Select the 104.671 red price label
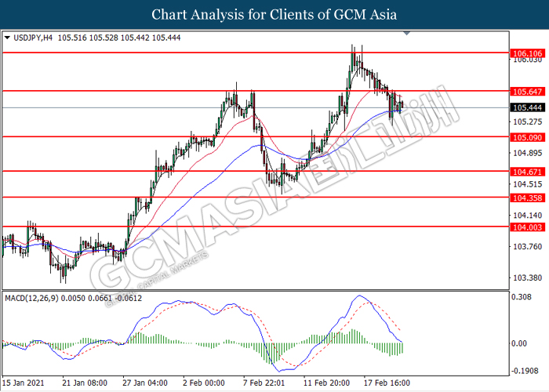Screen dimensions: 549x392 tap(528, 172)
